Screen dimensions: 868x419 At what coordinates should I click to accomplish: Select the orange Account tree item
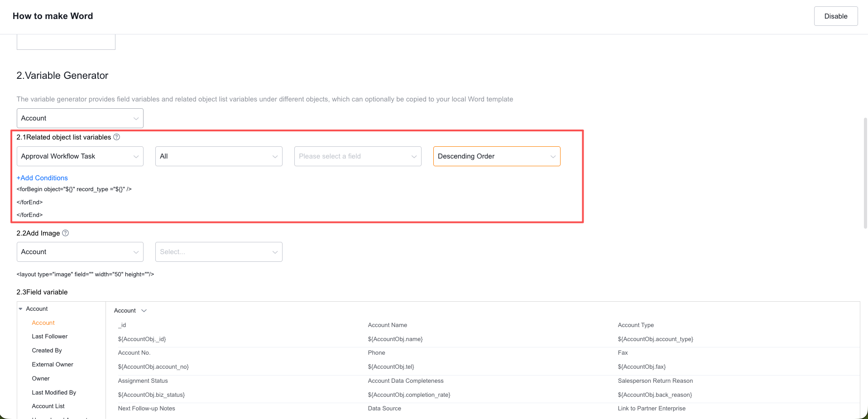pos(43,323)
